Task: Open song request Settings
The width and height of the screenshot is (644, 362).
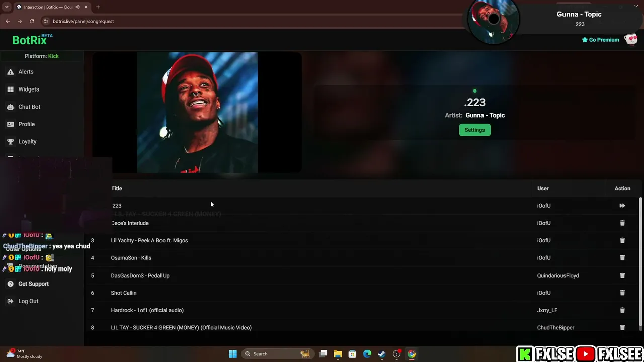Action: (x=474, y=130)
